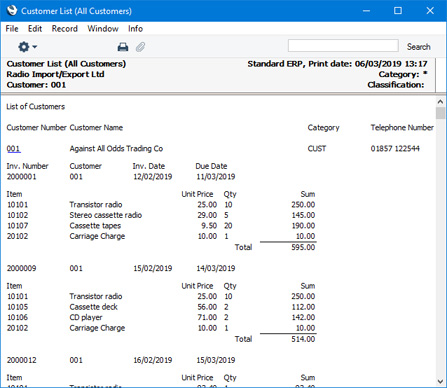Click the application logo in title bar
447x388 pixels.
pyautogui.click(x=12, y=11)
